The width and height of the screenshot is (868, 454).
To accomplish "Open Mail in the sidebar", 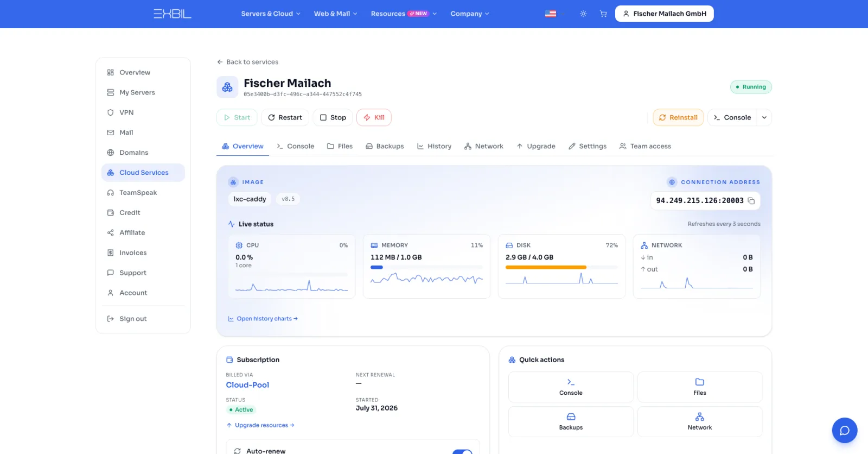I will click(143, 133).
